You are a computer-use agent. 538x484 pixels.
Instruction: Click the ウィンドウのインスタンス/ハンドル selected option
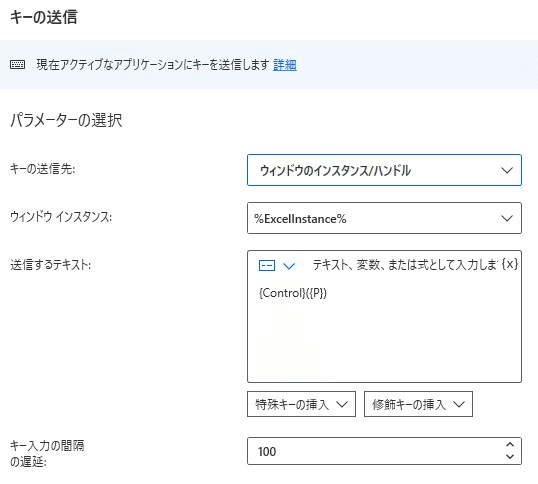(x=335, y=170)
